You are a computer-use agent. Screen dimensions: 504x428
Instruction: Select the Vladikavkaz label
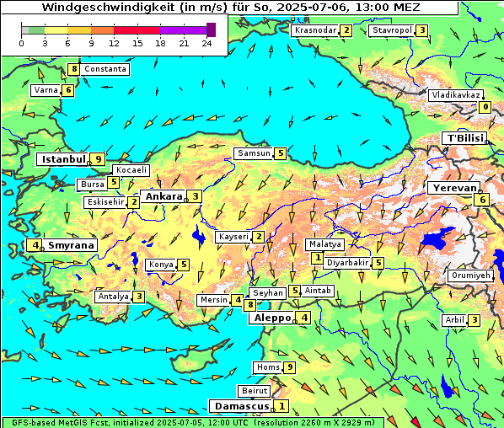456,95
